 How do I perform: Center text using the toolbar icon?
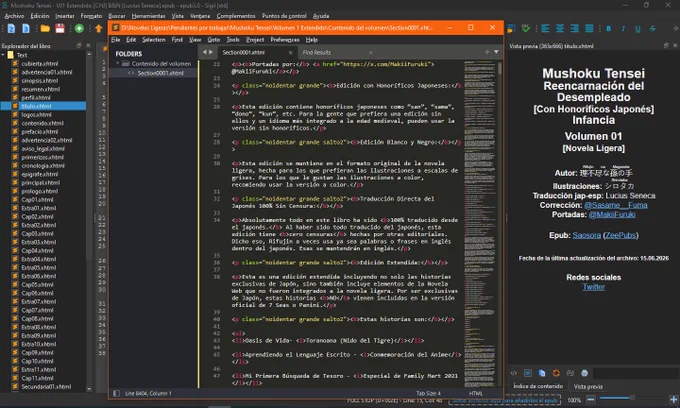coord(560,29)
